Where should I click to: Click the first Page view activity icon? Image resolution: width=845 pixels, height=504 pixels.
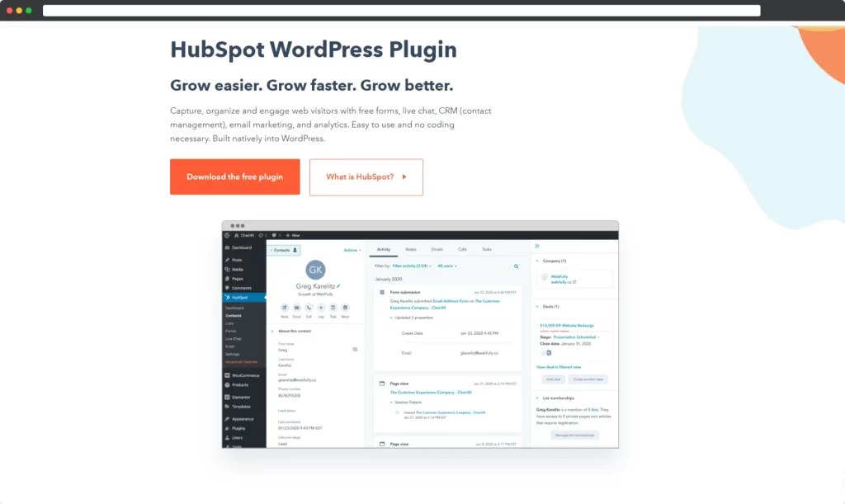[382, 384]
